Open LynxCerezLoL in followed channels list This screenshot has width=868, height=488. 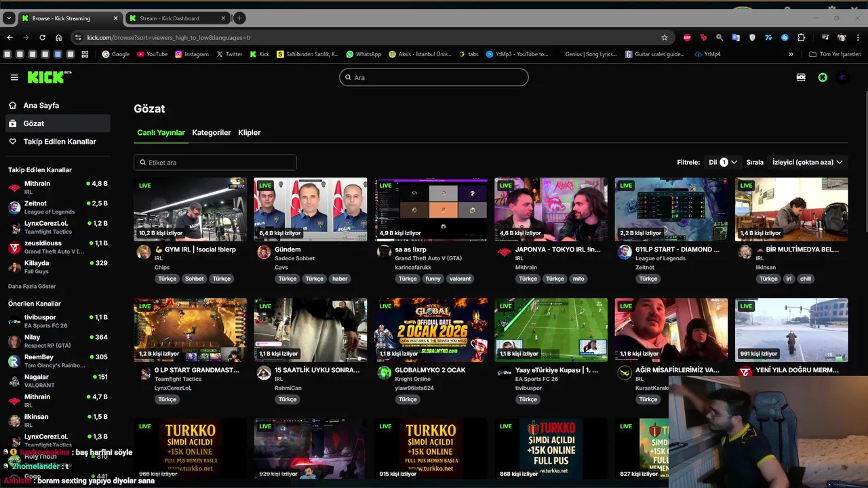click(58, 226)
